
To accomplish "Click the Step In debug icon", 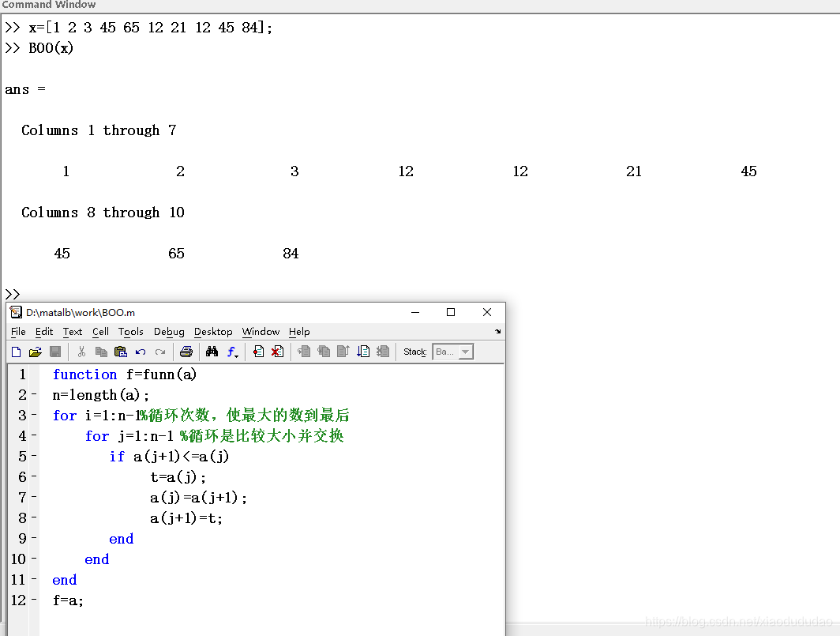I will (324, 352).
